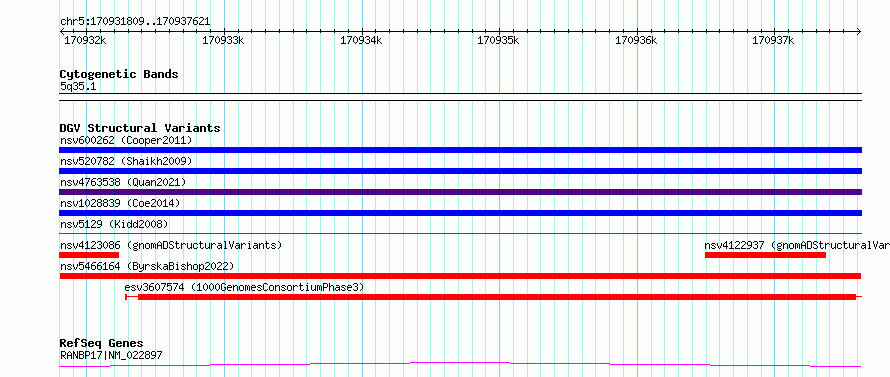Screen dimensions: 890x377
Task: Click the esv3607574 1000Genomes red bar
Action: pos(493,297)
